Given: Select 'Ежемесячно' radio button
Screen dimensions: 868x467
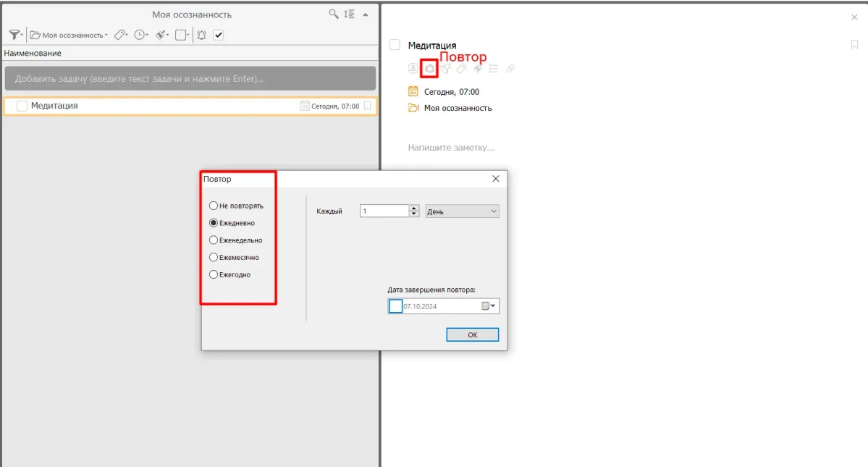Looking at the screenshot, I should 214,257.
